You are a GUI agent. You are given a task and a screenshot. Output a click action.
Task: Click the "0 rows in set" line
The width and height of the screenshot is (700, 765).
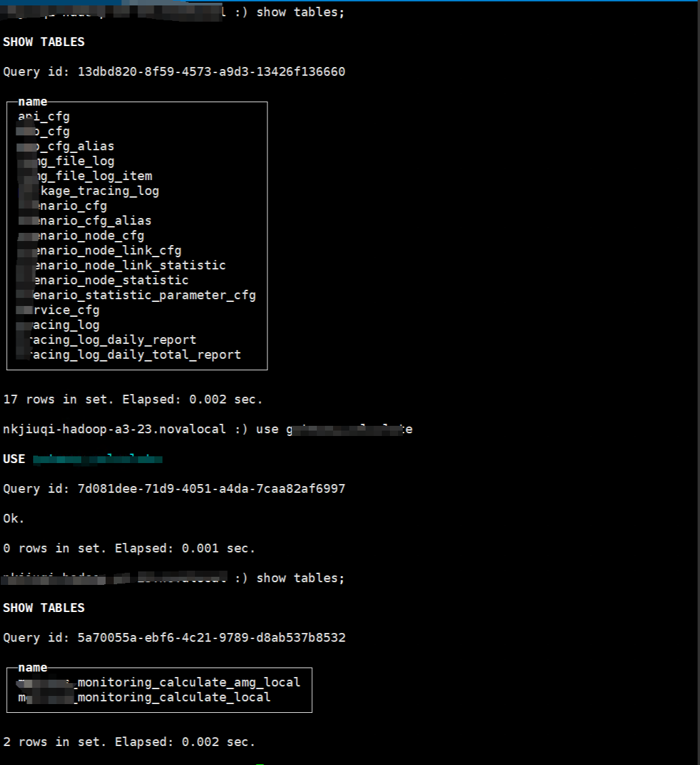click(129, 548)
